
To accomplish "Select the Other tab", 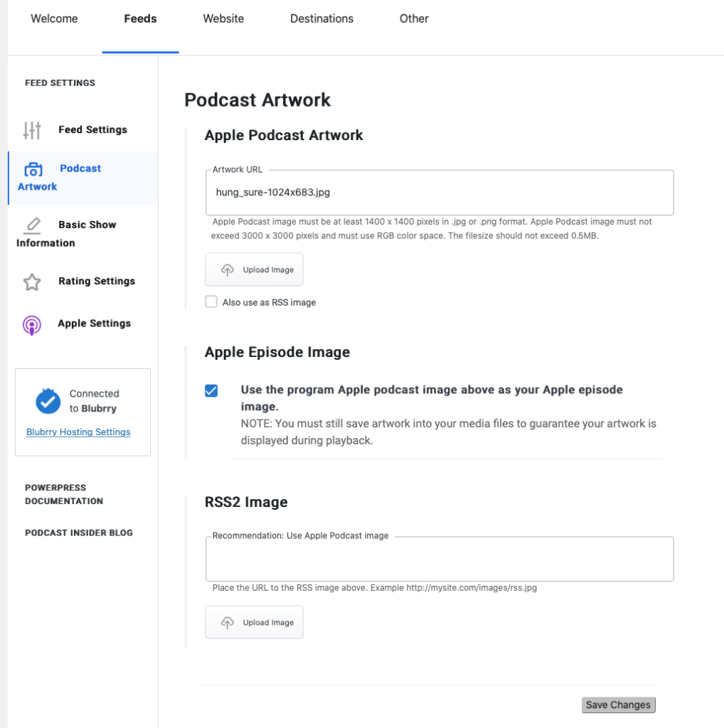I will [x=414, y=18].
